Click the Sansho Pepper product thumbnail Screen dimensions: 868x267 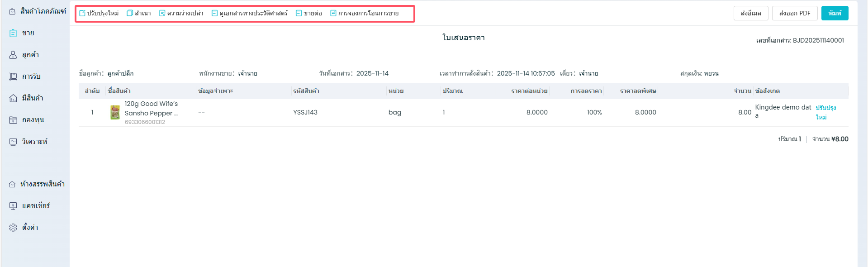point(115,112)
